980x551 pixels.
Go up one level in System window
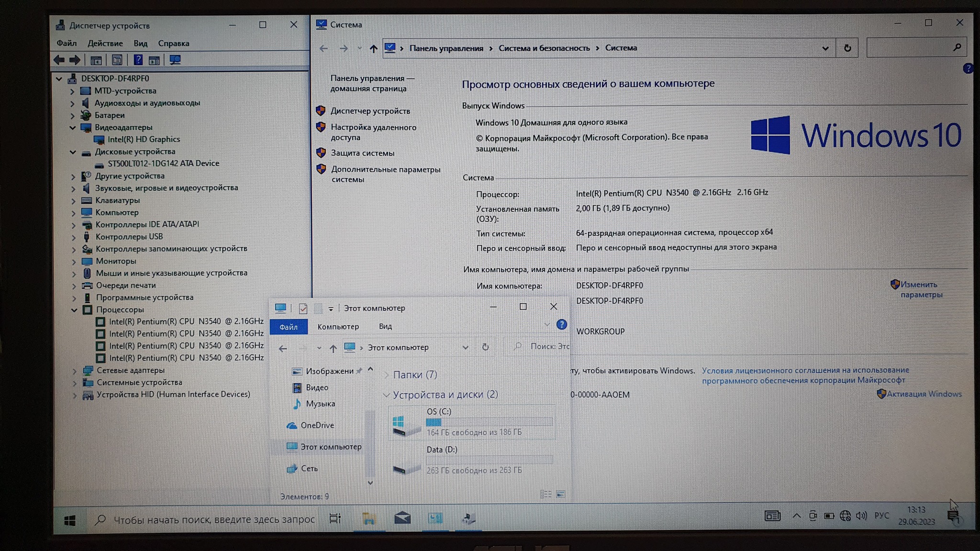[373, 48]
